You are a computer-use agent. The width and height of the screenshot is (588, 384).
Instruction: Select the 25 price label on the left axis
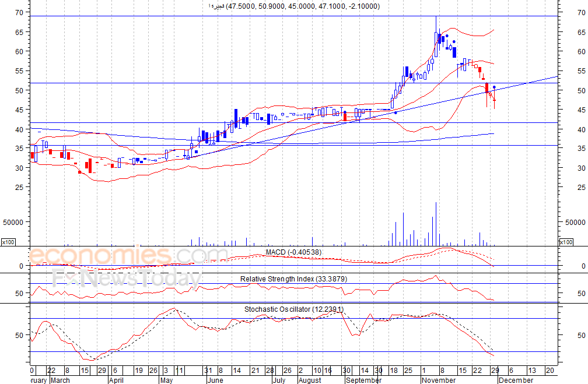19,187
